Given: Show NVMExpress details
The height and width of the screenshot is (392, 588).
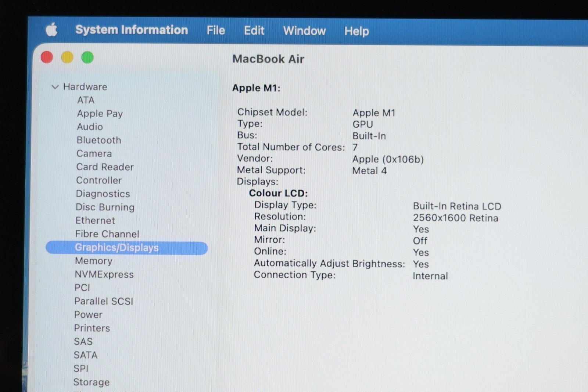Looking at the screenshot, I should (104, 274).
